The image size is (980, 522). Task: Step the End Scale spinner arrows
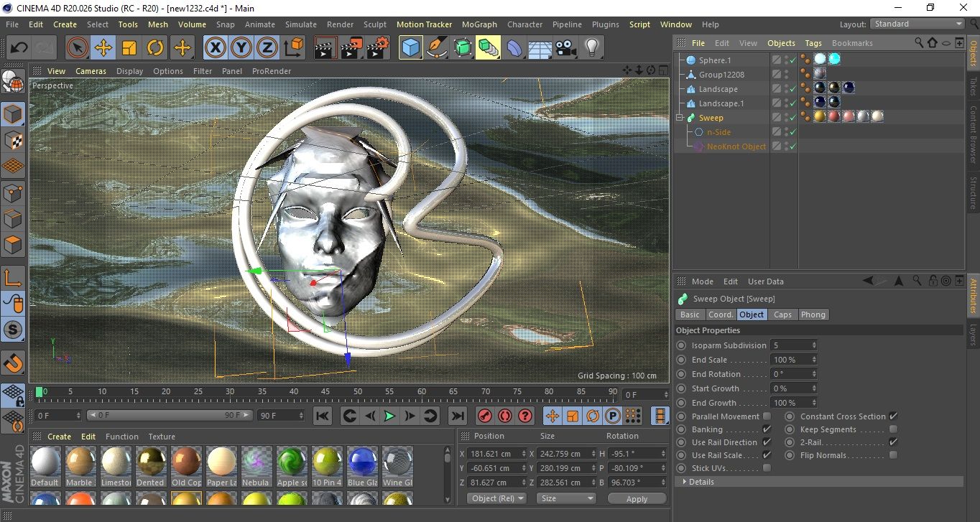[x=813, y=360]
